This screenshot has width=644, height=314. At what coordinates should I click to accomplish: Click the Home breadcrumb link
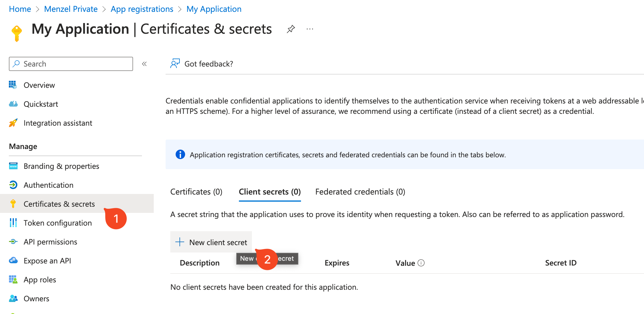click(20, 9)
